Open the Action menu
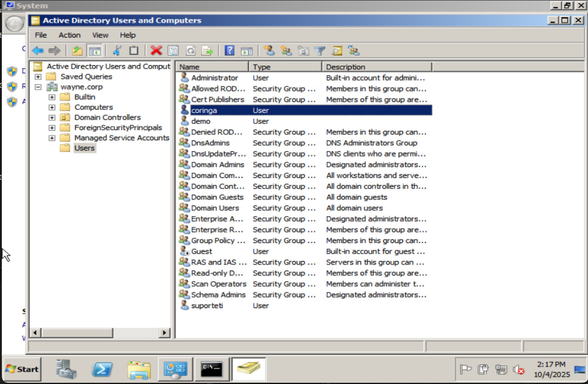This screenshot has width=588, height=384. [70, 35]
